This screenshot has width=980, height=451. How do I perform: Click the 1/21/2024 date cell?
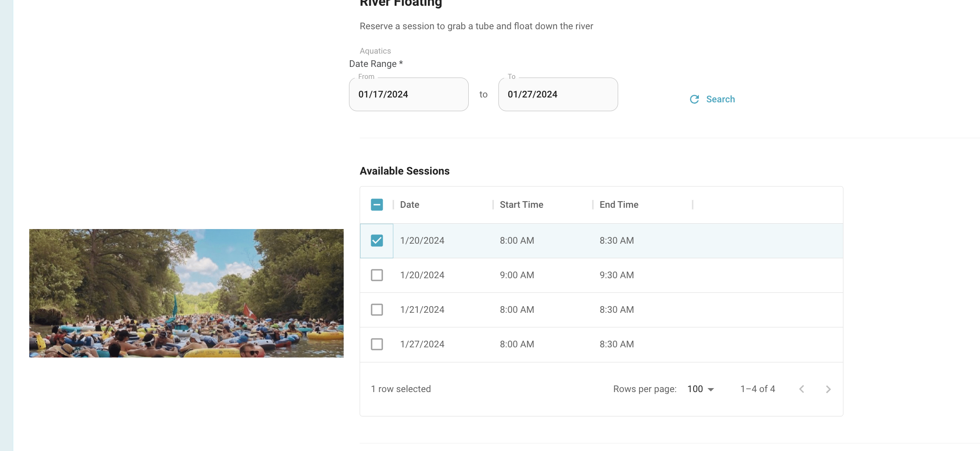(x=422, y=310)
